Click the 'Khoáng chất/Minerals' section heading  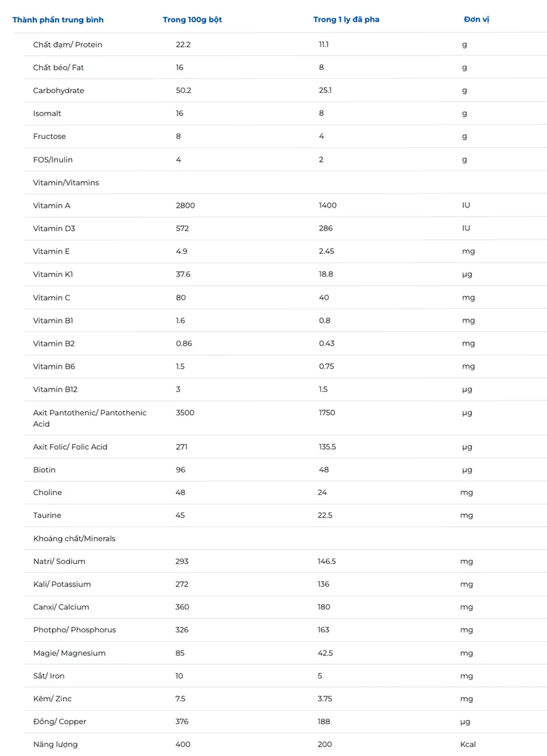click(x=74, y=539)
